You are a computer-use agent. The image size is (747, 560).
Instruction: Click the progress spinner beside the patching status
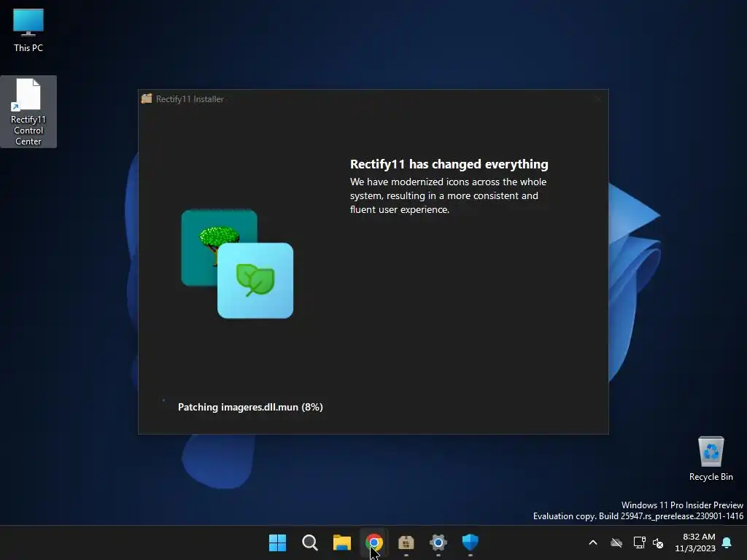(164, 400)
